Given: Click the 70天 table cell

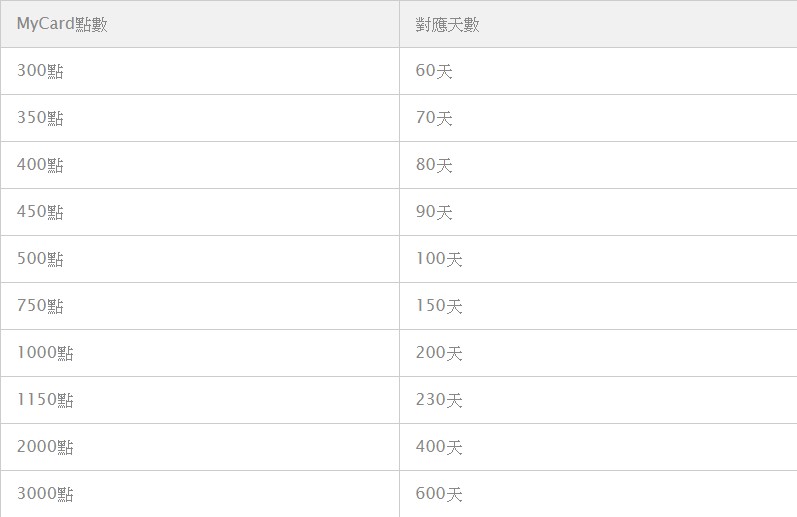Looking at the screenshot, I should coord(598,118).
